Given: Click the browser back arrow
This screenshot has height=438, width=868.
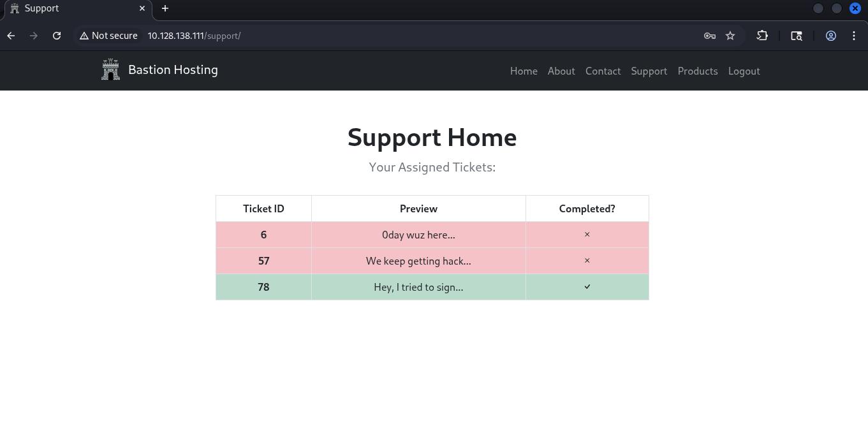Looking at the screenshot, I should (11, 36).
